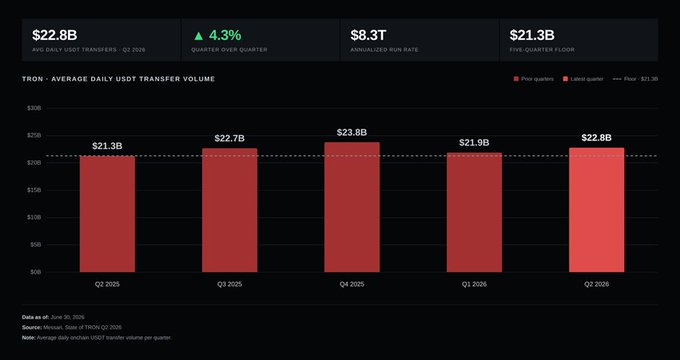Click the $22.8B average daily transfers value
Screen dimensions: 680x360
click(x=55, y=36)
